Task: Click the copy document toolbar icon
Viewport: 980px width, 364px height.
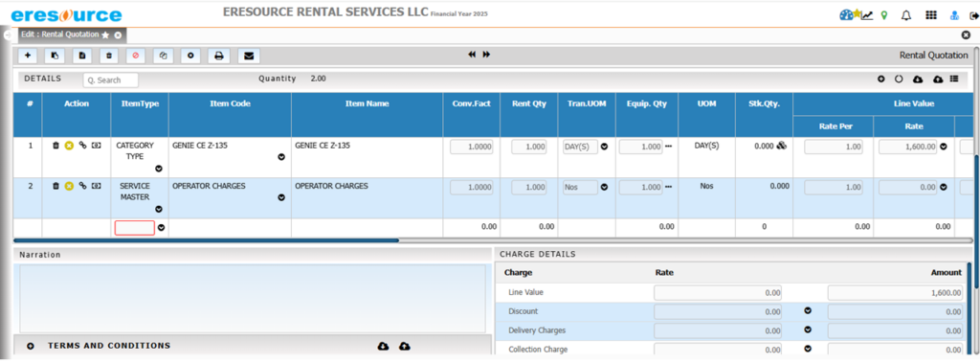Action: point(55,56)
